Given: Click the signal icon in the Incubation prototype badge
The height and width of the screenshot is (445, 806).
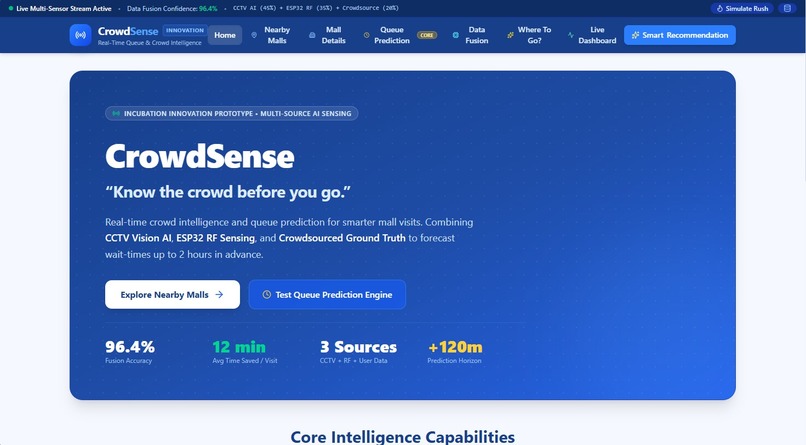Looking at the screenshot, I should click(116, 114).
